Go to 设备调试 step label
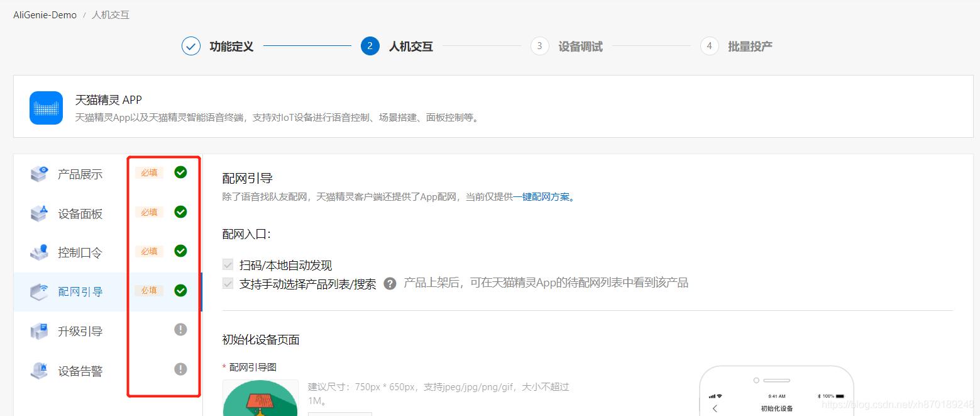Viewport: 980px width, 416px height. 581,47
